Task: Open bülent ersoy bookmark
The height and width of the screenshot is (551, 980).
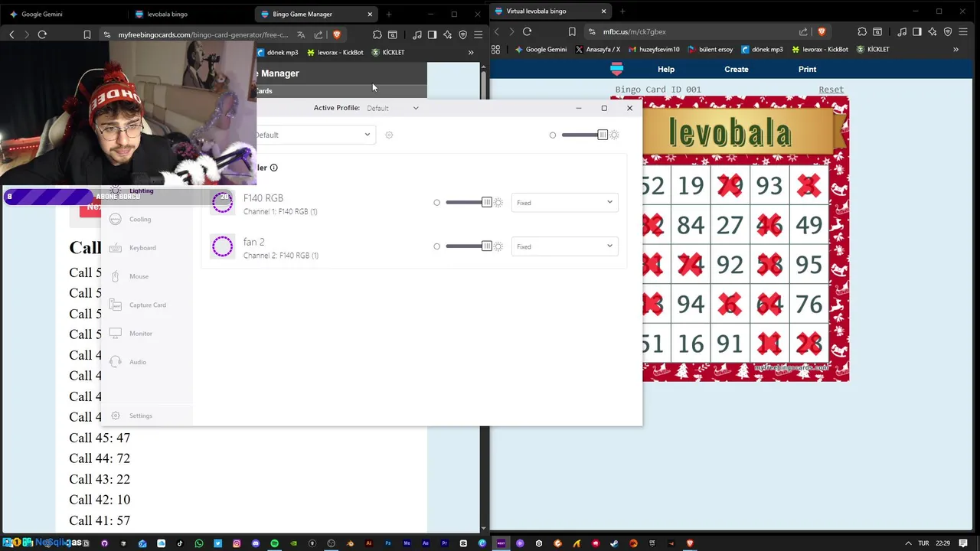Action: pyautogui.click(x=710, y=49)
